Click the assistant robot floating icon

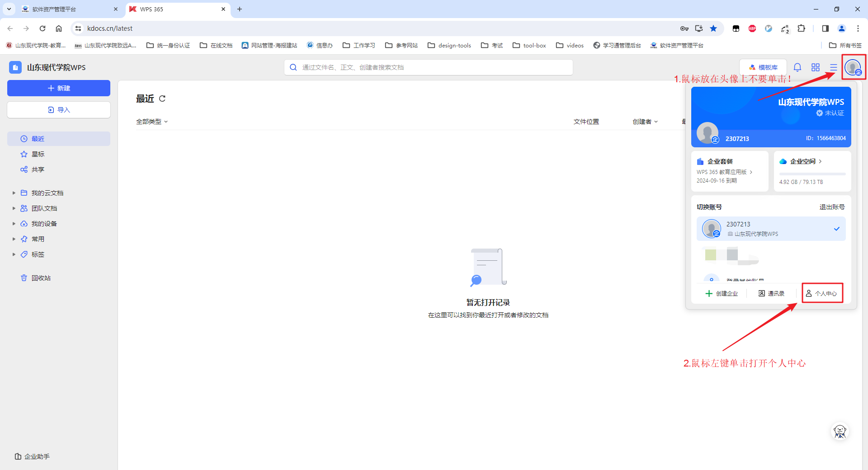pos(840,432)
